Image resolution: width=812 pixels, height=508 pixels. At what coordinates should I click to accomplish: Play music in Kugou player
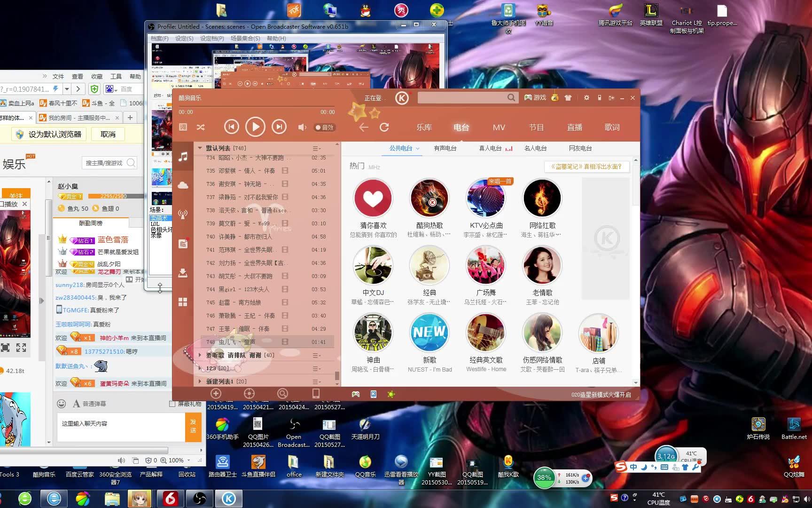[255, 127]
